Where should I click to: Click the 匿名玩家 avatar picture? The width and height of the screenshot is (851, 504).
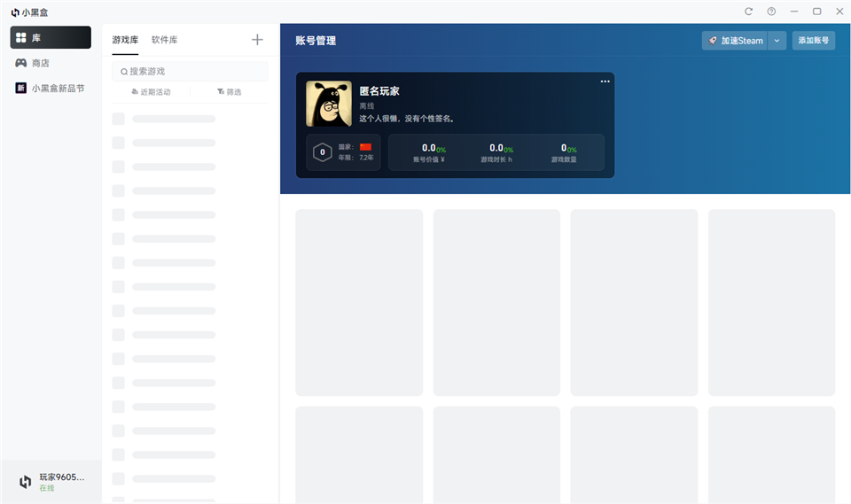pyautogui.click(x=329, y=104)
